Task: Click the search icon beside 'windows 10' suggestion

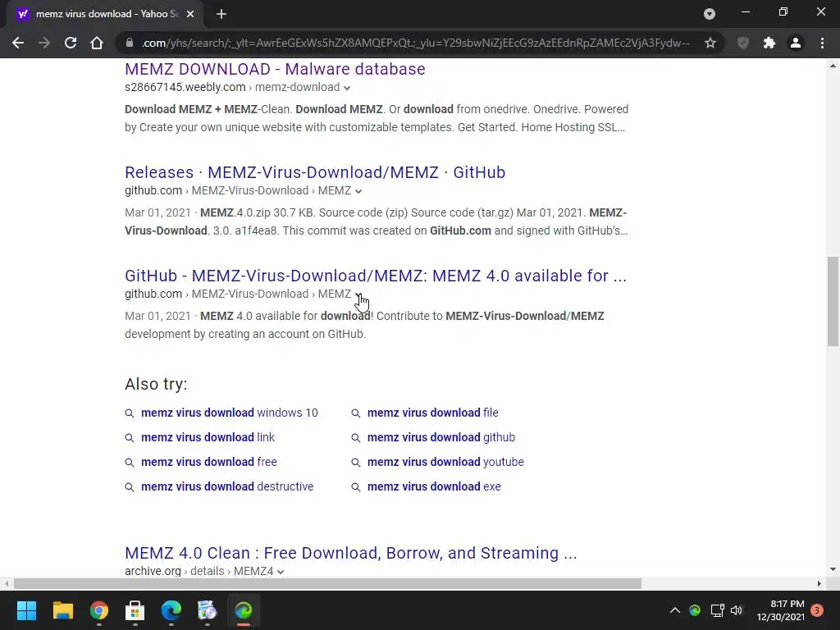Action: [x=129, y=413]
